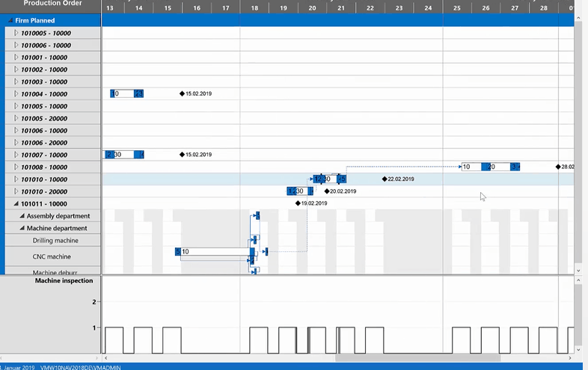
Task: Select the Drilling machine row
Action: 55,241
